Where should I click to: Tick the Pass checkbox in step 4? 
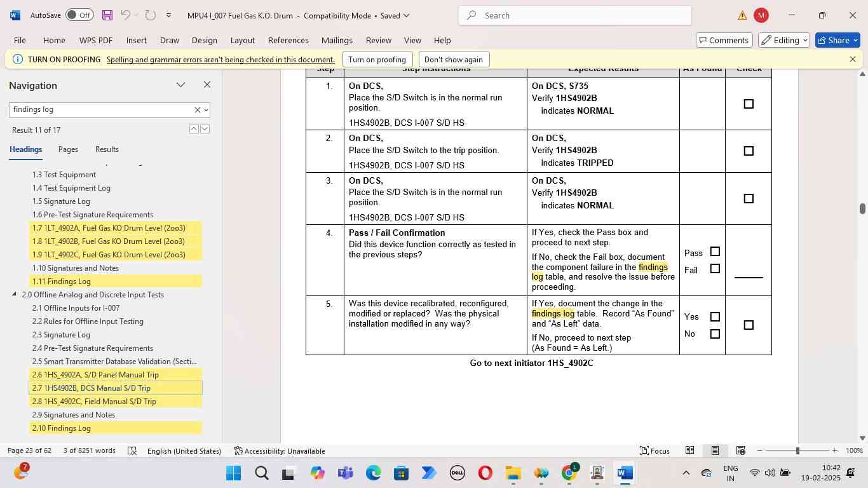(715, 252)
